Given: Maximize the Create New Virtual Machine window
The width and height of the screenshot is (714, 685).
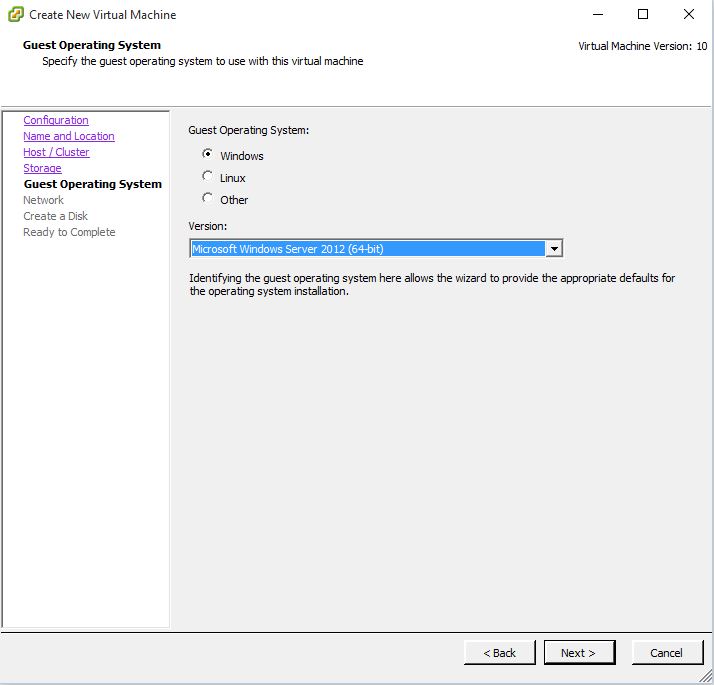Looking at the screenshot, I should 643,15.
